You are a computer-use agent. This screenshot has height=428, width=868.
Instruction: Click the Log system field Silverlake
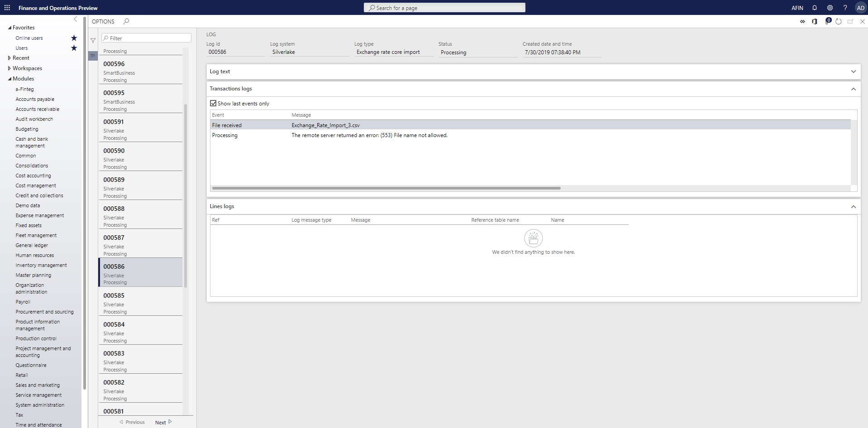[309, 52]
